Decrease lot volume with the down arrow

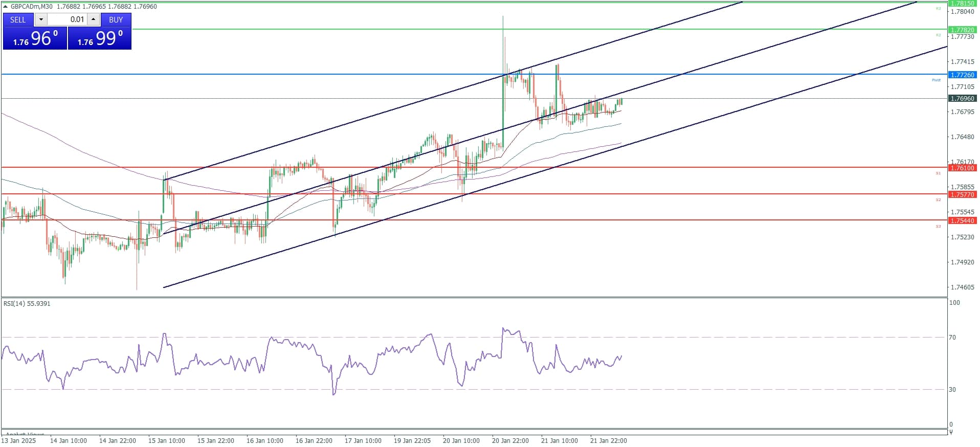point(41,19)
